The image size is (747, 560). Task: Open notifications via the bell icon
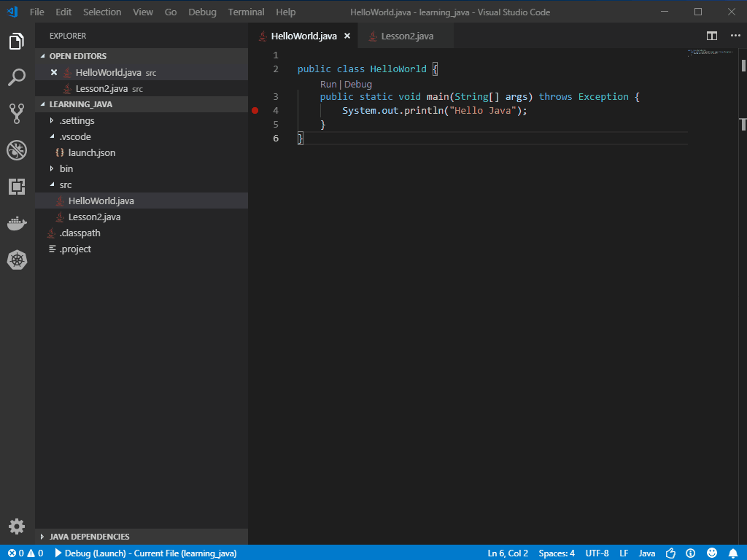734,553
